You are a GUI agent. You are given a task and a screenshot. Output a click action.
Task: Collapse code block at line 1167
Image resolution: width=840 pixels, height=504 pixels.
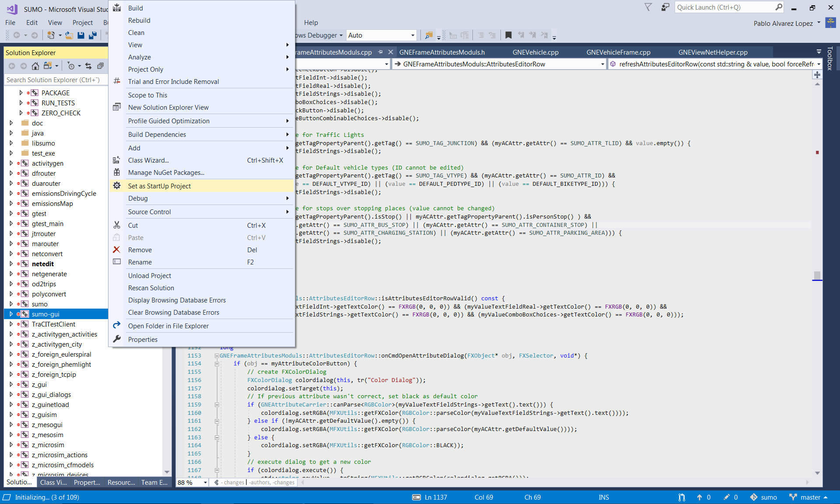point(217,470)
